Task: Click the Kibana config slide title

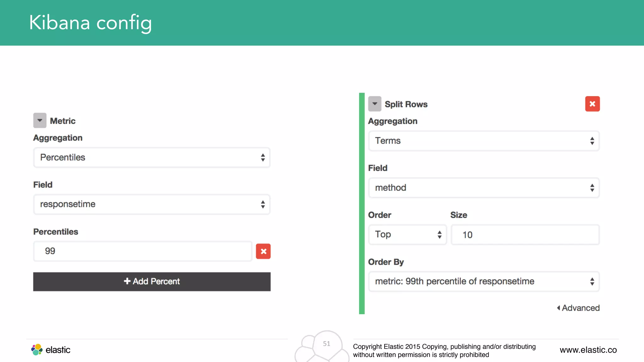Action: coord(91,23)
